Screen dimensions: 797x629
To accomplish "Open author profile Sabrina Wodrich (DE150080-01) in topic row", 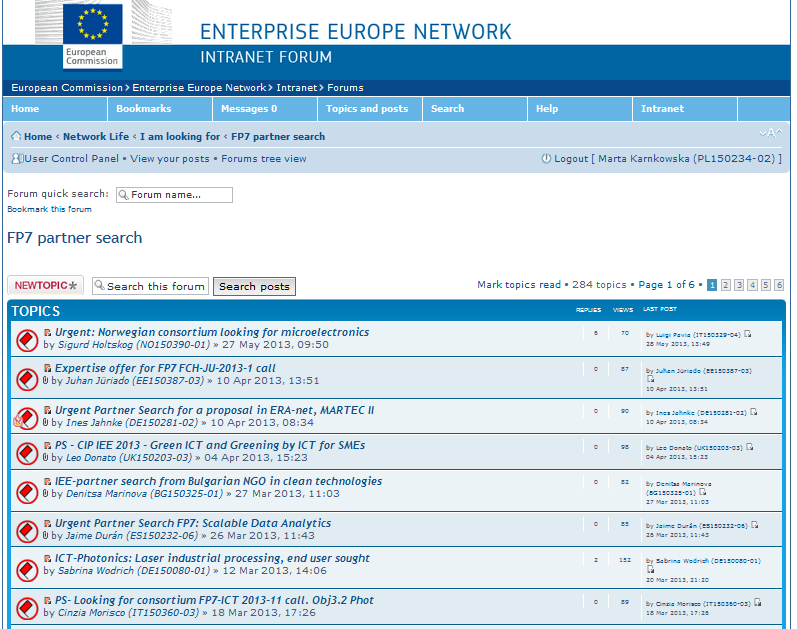I will click(x=134, y=571).
